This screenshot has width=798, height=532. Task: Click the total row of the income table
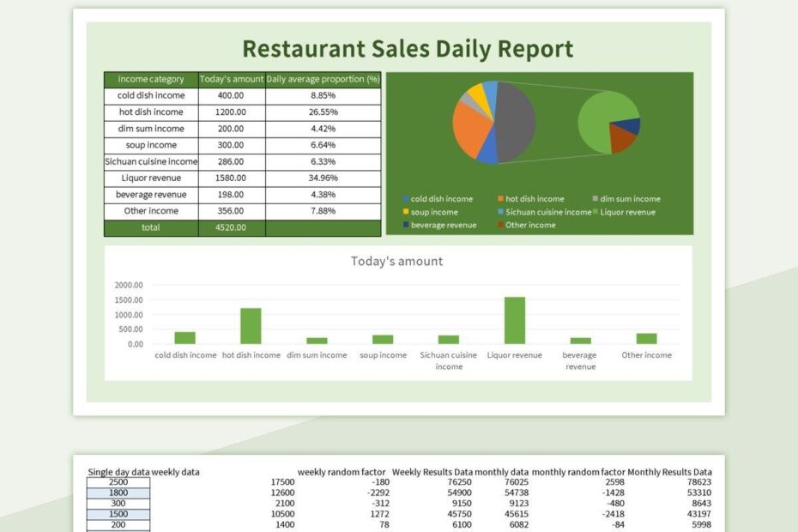[151, 227]
